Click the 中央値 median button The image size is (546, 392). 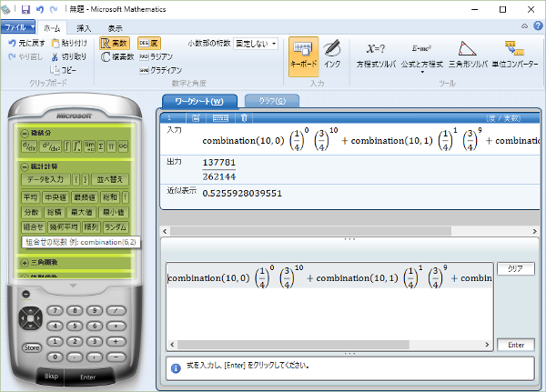click(56, 197)
